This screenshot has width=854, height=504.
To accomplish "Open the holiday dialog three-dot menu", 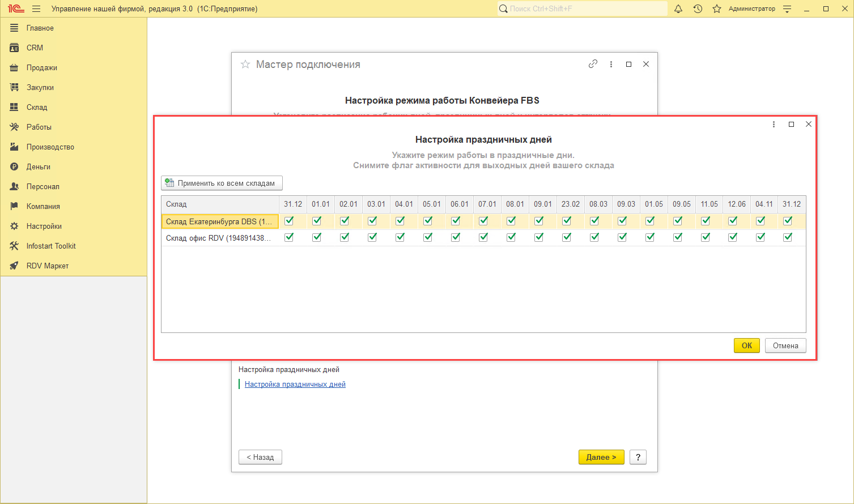I will 774,124.
